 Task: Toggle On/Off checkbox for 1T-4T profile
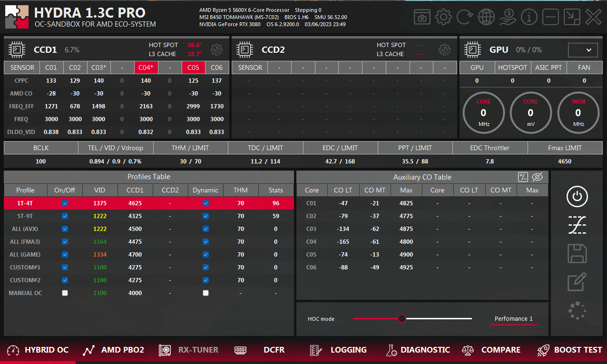pos(65,203)
